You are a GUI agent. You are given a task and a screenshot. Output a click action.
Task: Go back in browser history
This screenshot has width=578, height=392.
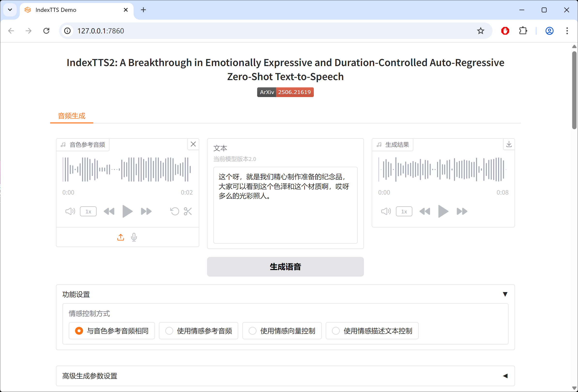point(11,31)
